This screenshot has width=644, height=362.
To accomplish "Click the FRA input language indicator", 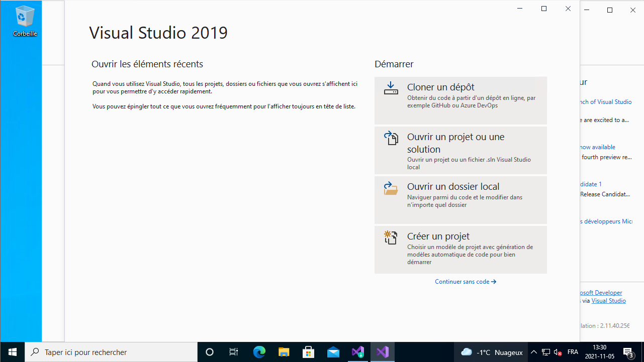I will (x=573, y=352).
